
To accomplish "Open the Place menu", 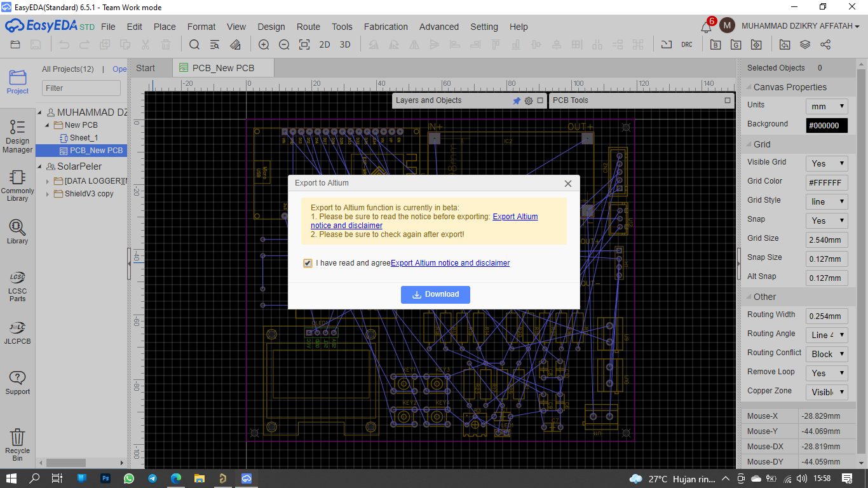I will click(165, 27).
